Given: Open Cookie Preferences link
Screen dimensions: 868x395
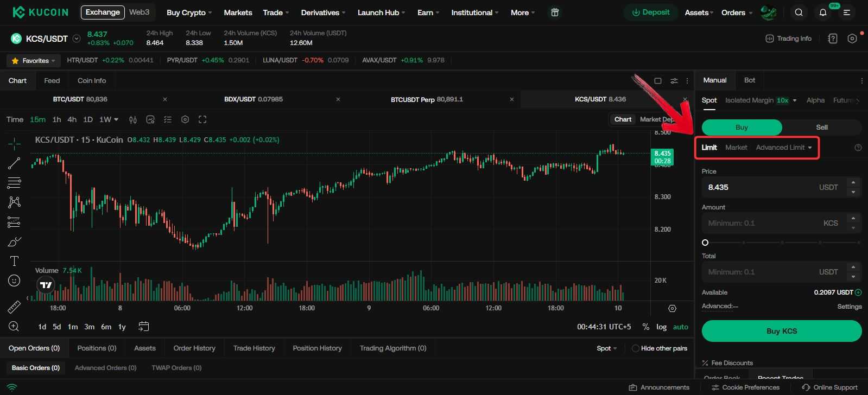Looking at the screenshot, I should click(745, 387).
